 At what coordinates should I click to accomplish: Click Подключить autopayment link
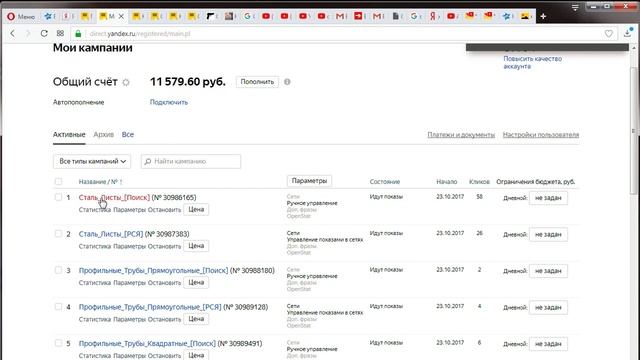click(x=169, y=102)
